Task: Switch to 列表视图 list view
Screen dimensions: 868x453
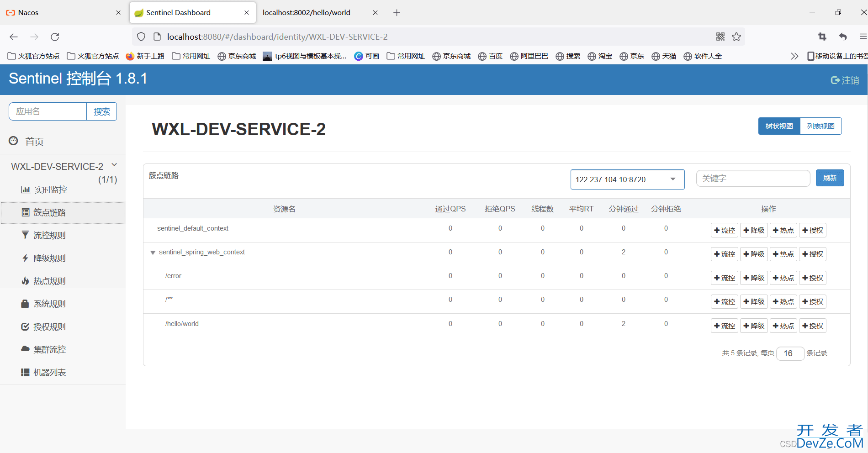Action: coord(820,126)
